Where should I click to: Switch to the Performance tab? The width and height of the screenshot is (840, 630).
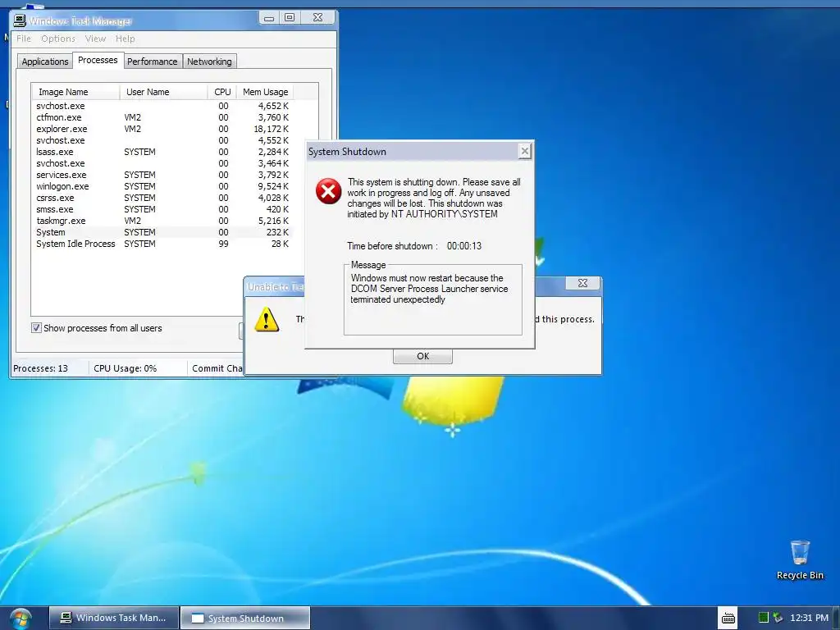[x=152, y=62]
